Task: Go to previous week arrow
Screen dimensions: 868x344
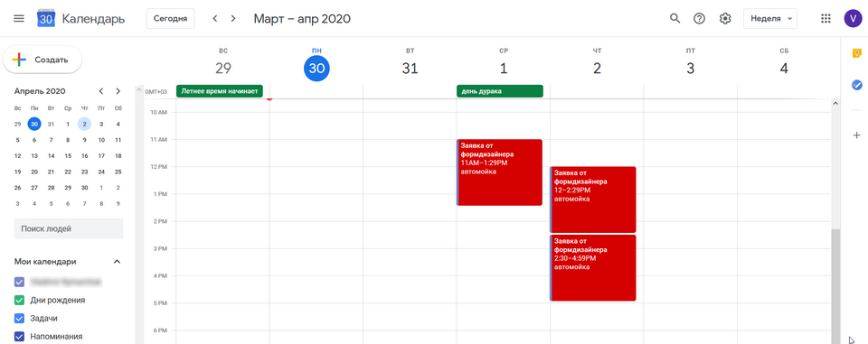Action: [215, 18]
